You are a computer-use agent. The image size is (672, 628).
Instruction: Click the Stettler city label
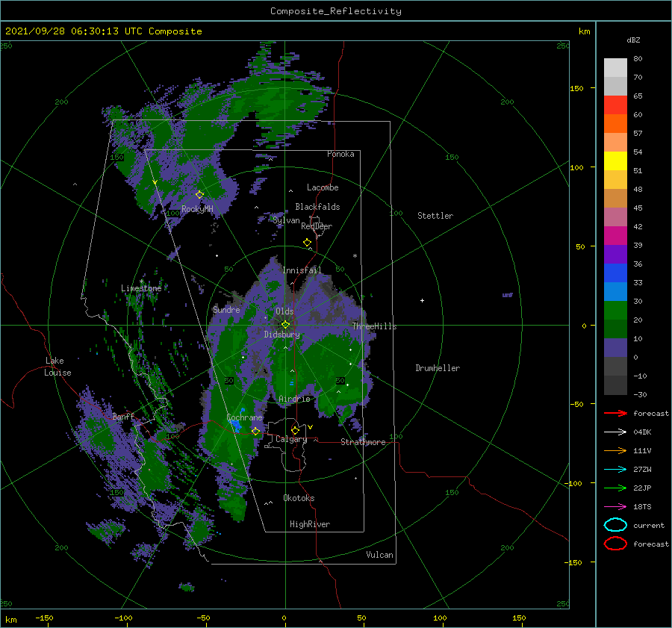[x=435, y=216]
